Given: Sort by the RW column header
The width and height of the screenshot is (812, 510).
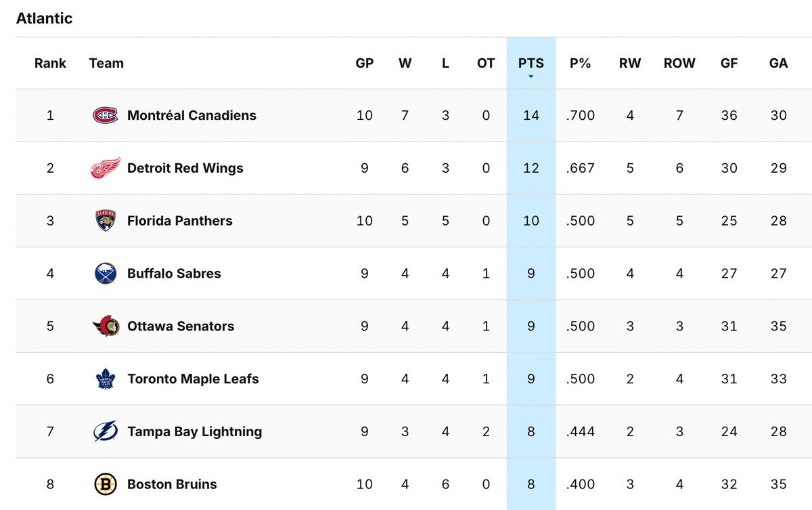Looking at the screenshot, I should tap(630, 63).
